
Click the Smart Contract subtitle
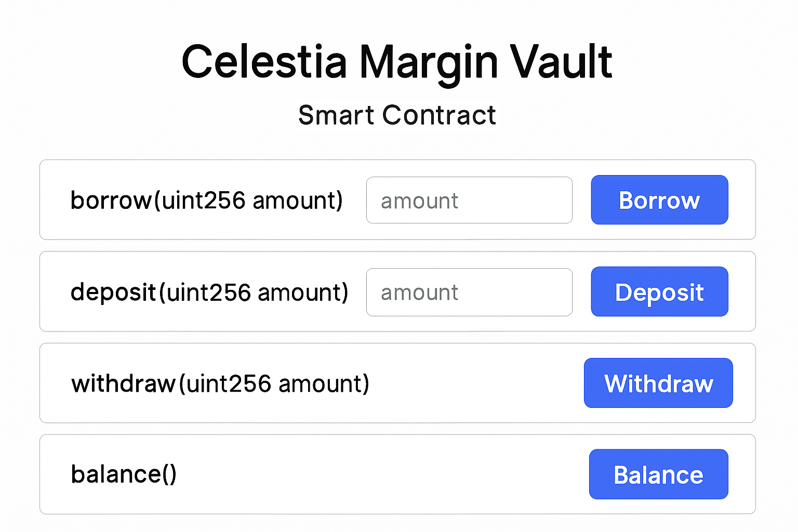pos(396,115)
